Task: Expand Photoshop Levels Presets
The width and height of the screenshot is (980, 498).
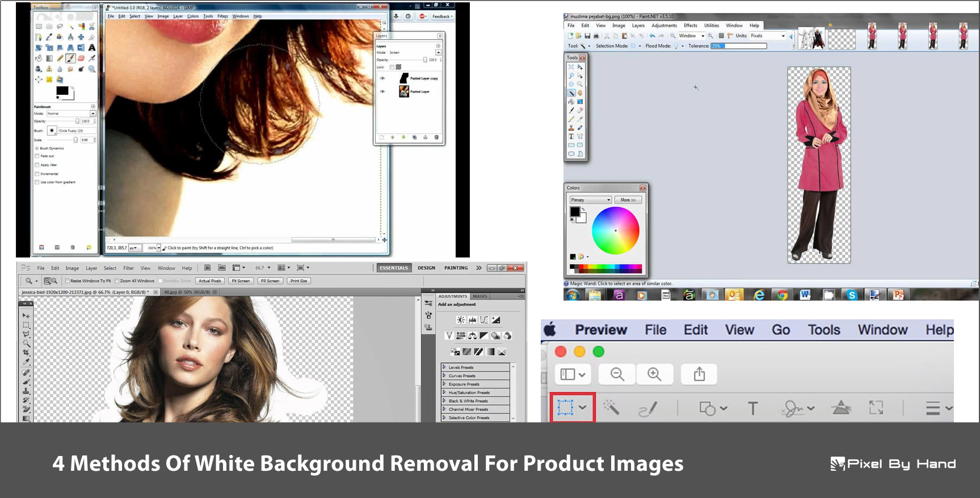Action: point(444,367)
